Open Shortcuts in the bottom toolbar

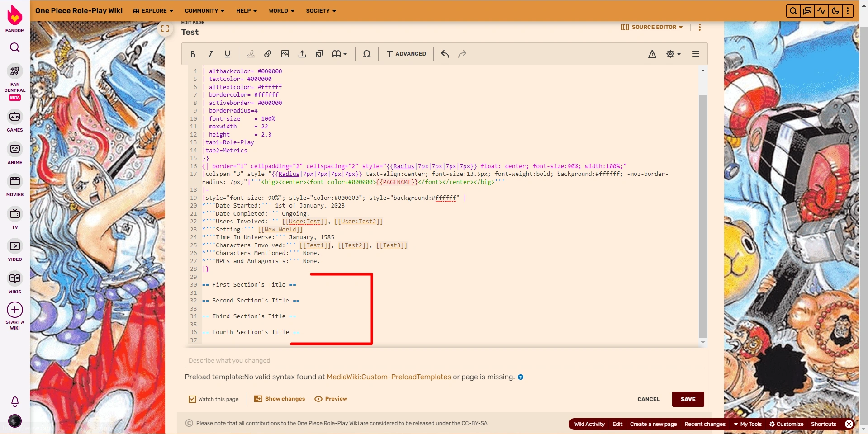click(823, 424)
